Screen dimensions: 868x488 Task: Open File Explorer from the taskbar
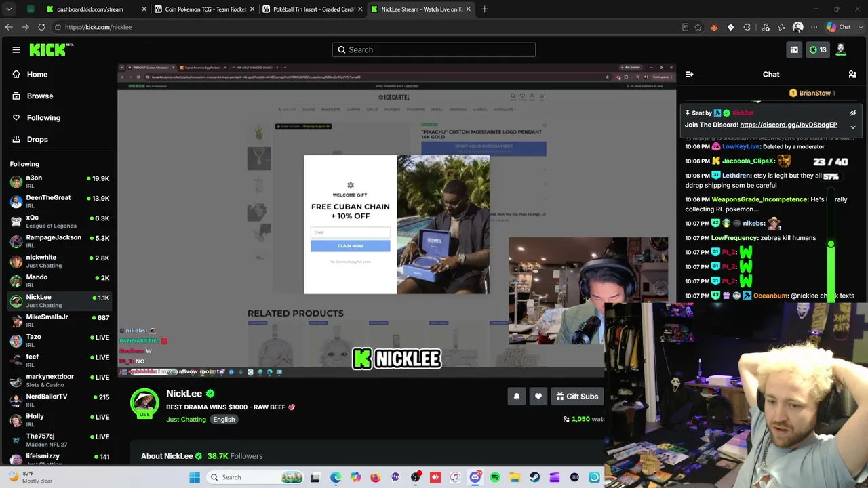[x=515, y=477]
